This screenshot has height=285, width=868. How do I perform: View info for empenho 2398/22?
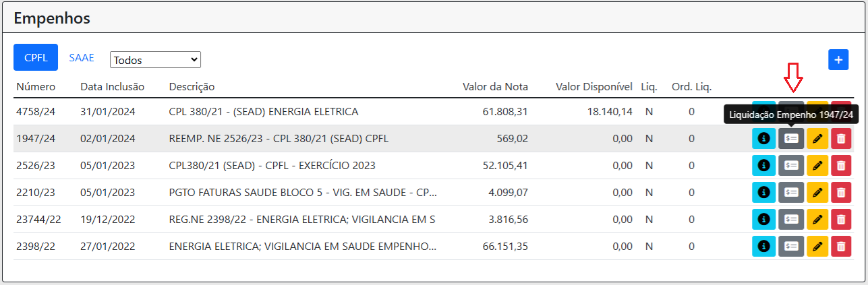(x=763, y=247)
